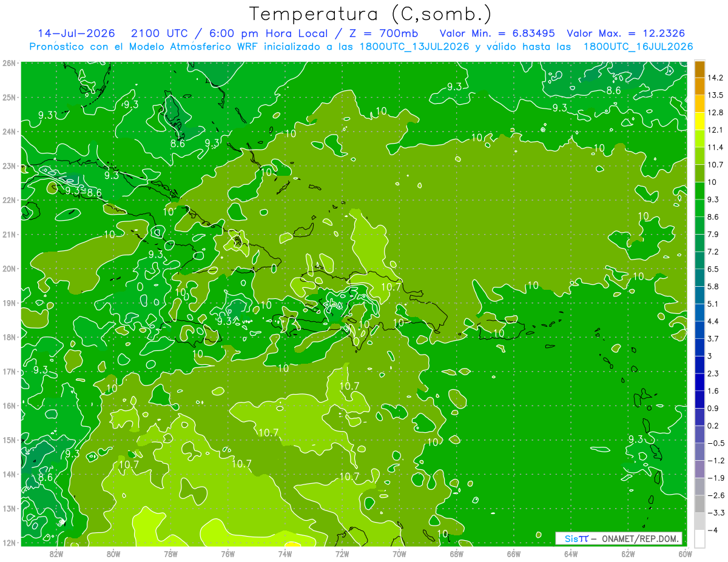Pick the white bottom swatch below -4
Image resolution: width=728 pixels, height=562 pixels.
699,538
